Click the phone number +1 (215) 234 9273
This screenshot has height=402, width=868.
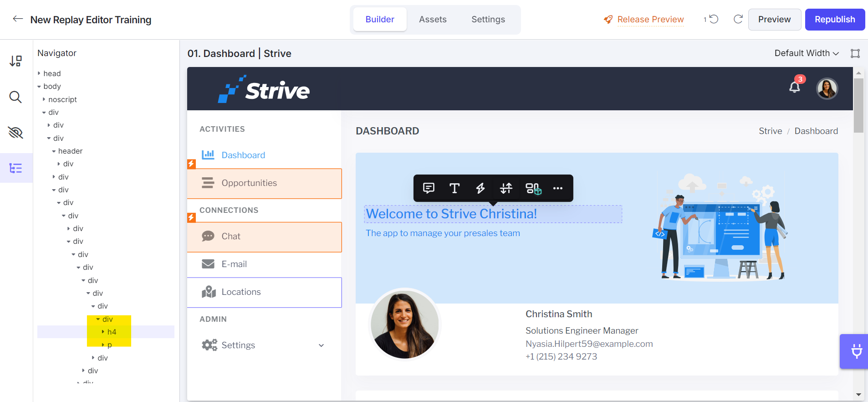click(561, 356)
